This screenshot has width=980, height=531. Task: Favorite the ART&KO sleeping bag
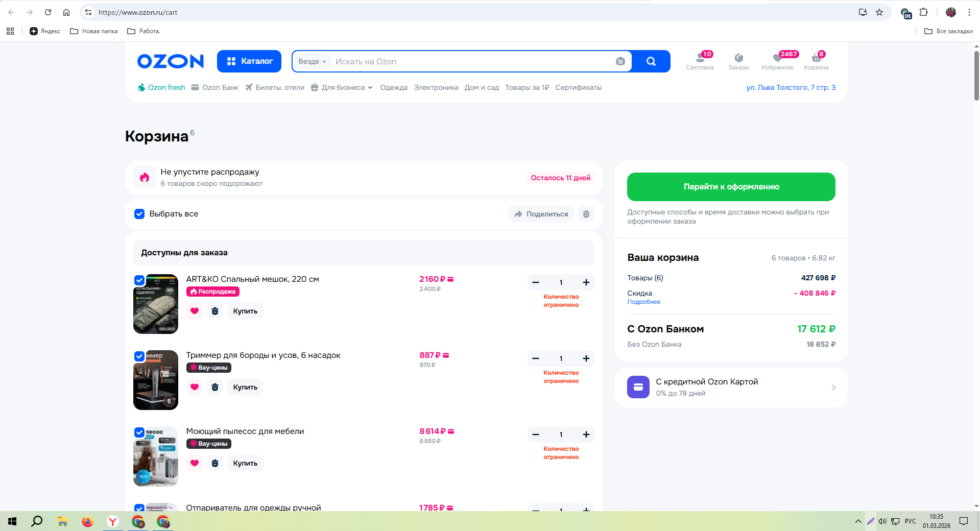195,311
